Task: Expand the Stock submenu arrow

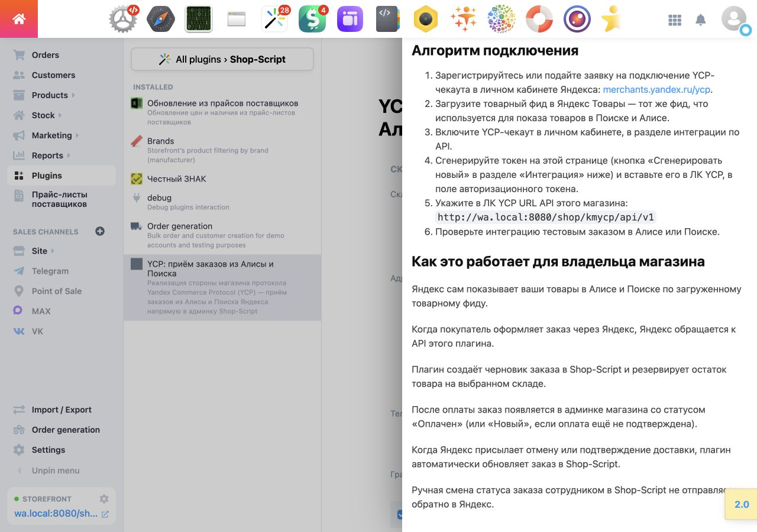Action: tap(60, 115)
